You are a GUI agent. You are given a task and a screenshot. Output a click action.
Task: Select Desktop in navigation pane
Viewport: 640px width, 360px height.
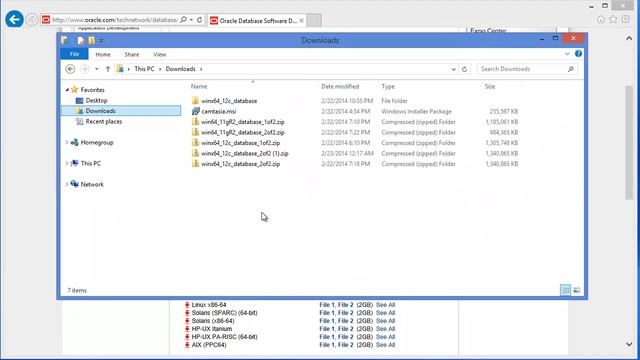pyautogui.click(x=97, y=100)
